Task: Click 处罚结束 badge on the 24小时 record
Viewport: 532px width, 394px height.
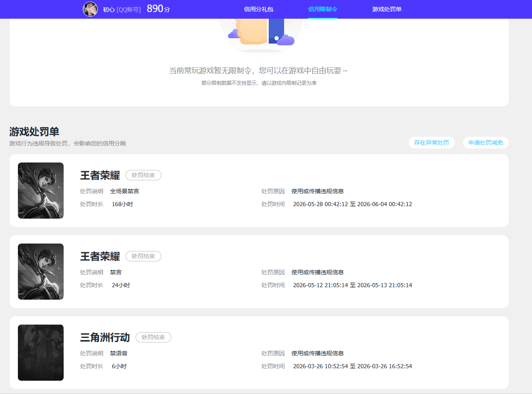Action: coord(144,256)
